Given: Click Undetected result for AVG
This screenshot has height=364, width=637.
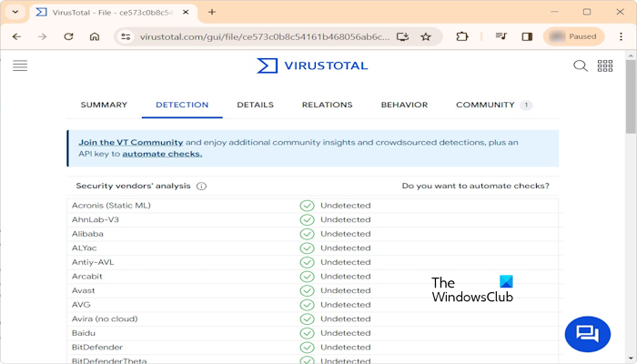Looking at the screenshot, I should [x=346, y=305].
